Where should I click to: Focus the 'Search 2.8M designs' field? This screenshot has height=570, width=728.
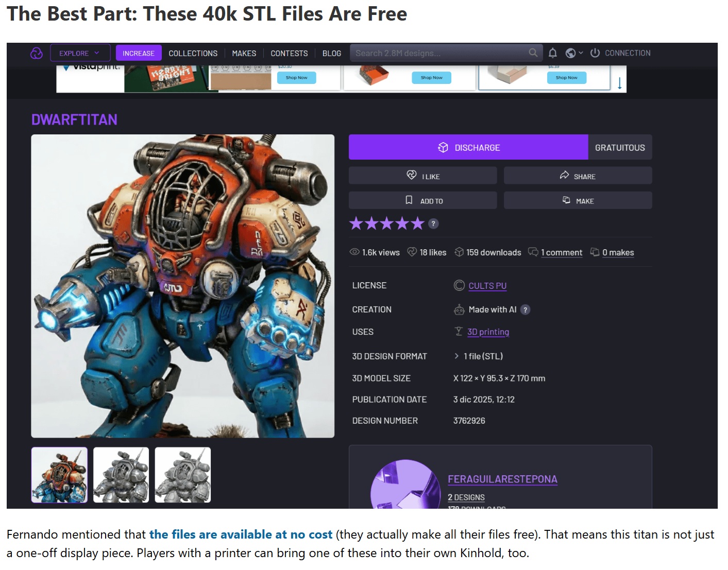click(x=446, y=53)
